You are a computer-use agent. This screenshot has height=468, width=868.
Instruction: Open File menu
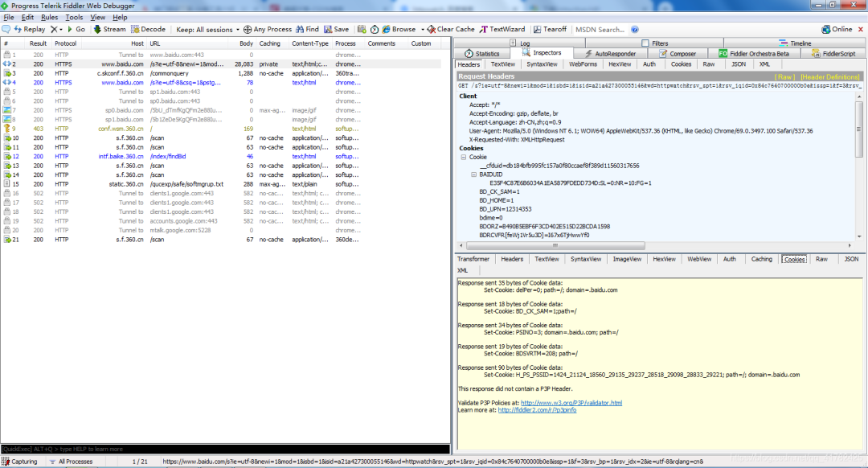[x=8, y=17]
